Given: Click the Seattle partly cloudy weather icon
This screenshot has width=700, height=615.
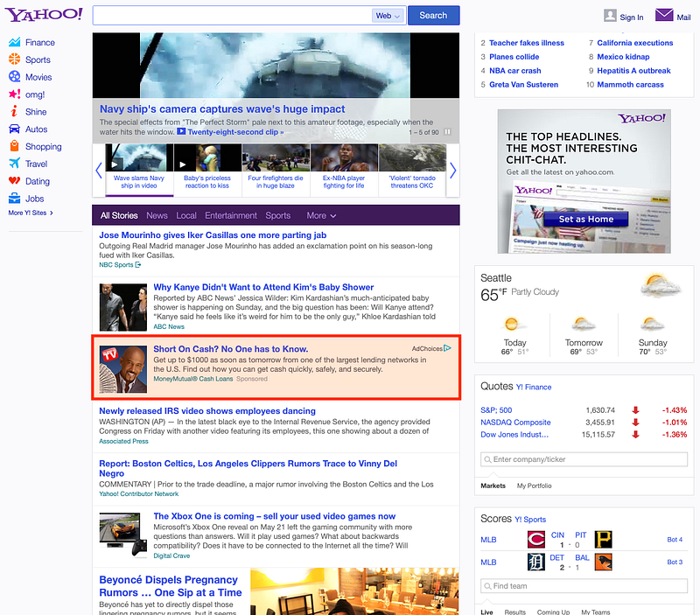Looking at the screenshot, I should point(661,286).
